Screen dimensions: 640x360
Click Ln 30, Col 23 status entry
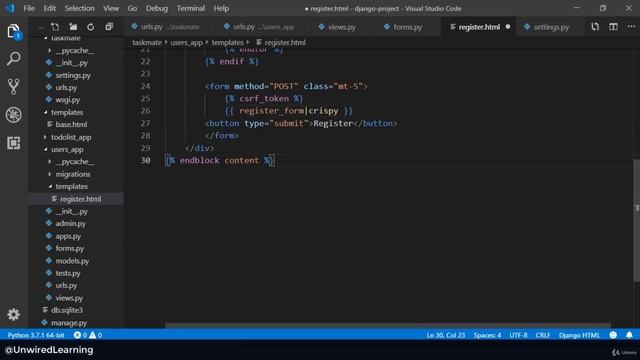coord(445,335)
